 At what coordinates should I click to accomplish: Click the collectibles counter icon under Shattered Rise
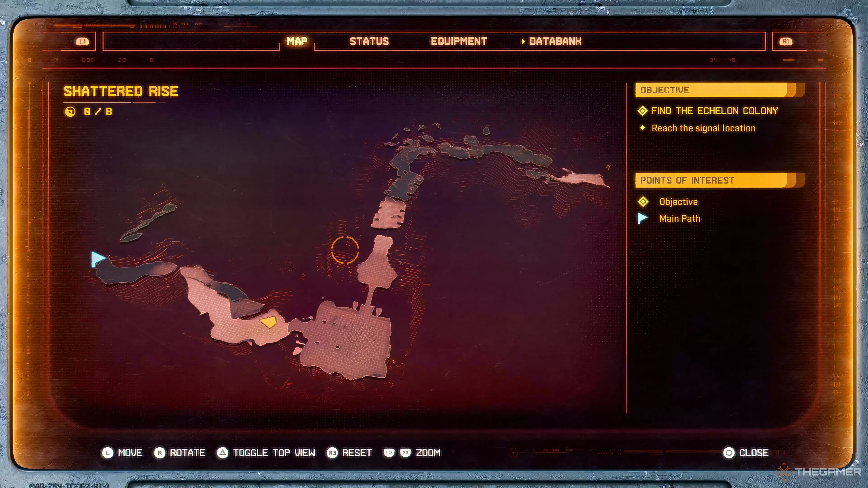click(70, 111)
